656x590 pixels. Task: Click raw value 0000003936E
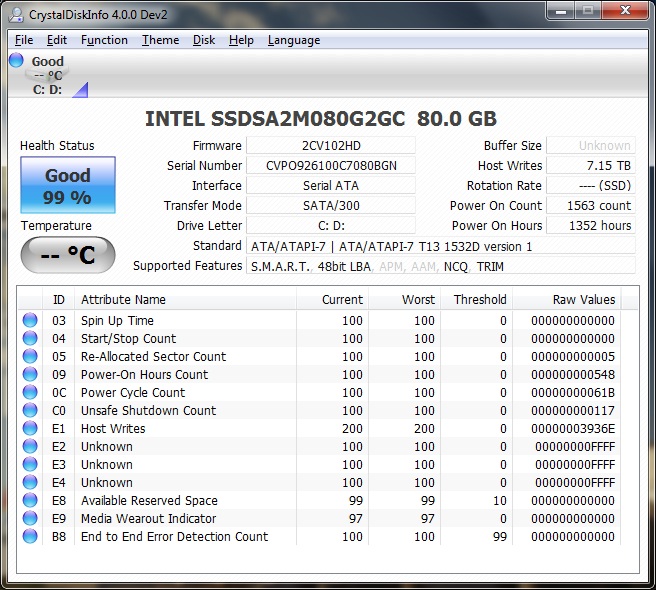pyautogui.click(x=573, y=428)
